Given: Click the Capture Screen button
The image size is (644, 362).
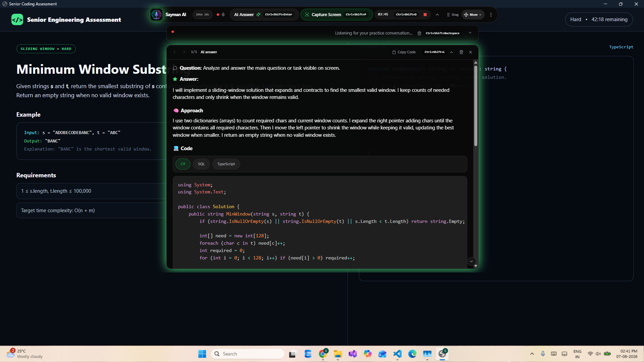Looking at the screenshot, I should pyautogui.click(x=336, y=15).
